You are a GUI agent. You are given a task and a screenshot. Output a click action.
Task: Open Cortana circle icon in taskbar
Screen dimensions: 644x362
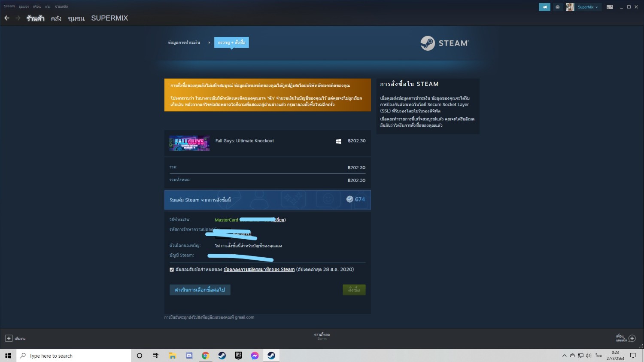pos(139,356)
